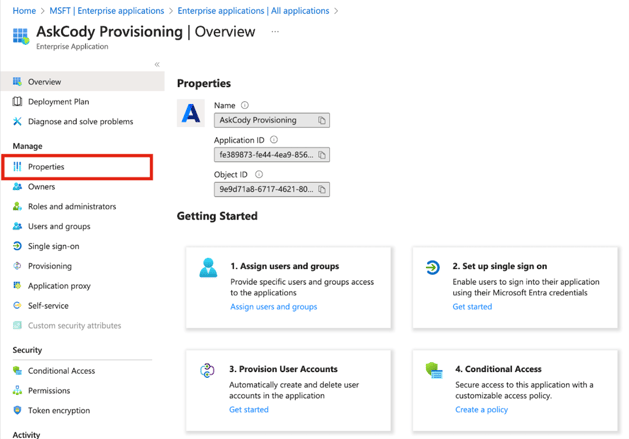Click the Conditional Access icon on card 4
Viewport: 629px width, 439px height.
(434, 370)
